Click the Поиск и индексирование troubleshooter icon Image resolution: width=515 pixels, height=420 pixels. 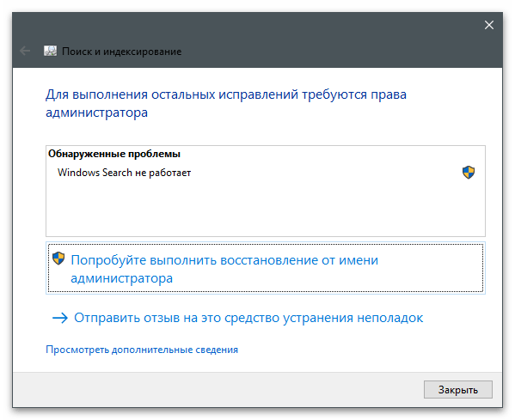[50, 51]
